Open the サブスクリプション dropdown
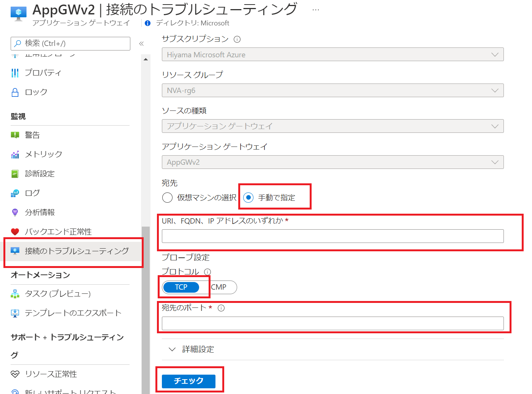The image size is (532, 394). point(333,55)
